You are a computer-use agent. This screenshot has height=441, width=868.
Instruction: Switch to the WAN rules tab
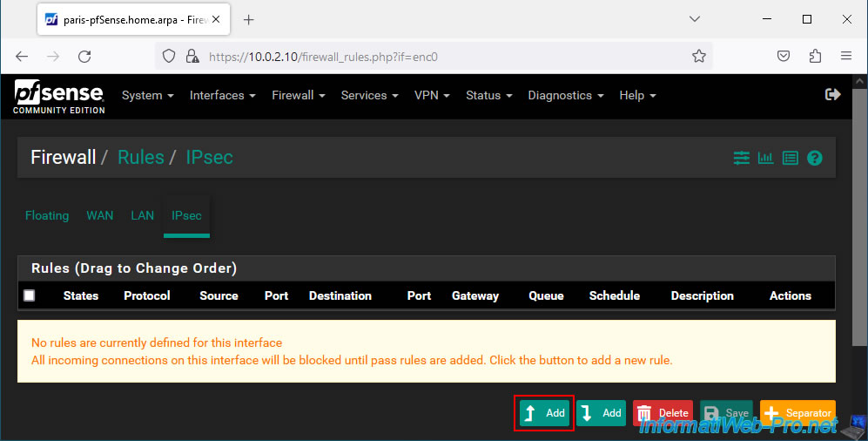99,215
